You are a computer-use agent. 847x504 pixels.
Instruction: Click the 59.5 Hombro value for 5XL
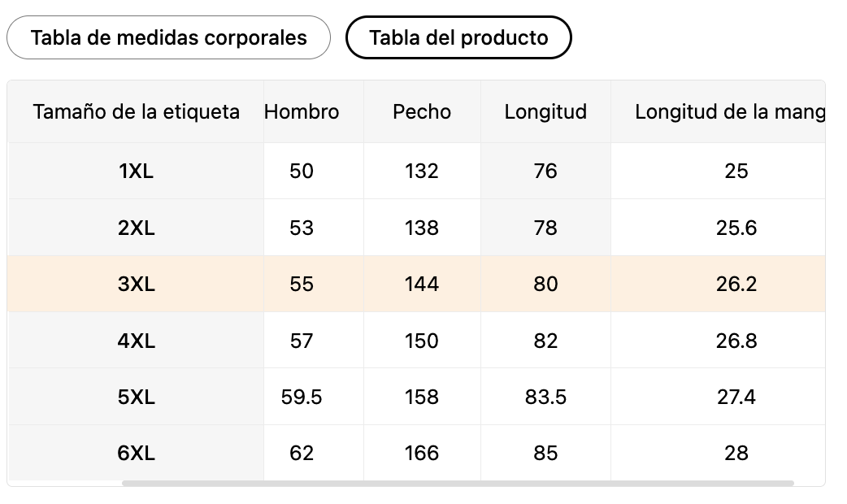[x=302, y=397]
